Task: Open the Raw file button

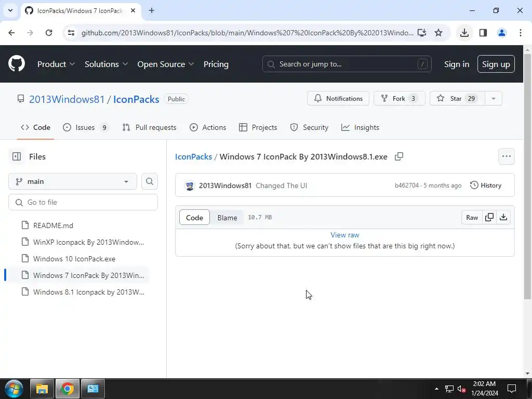Action: 472,217
